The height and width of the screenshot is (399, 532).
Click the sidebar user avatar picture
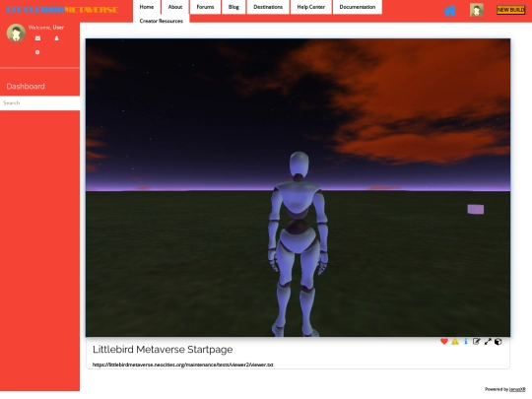[x=16, y=33]
